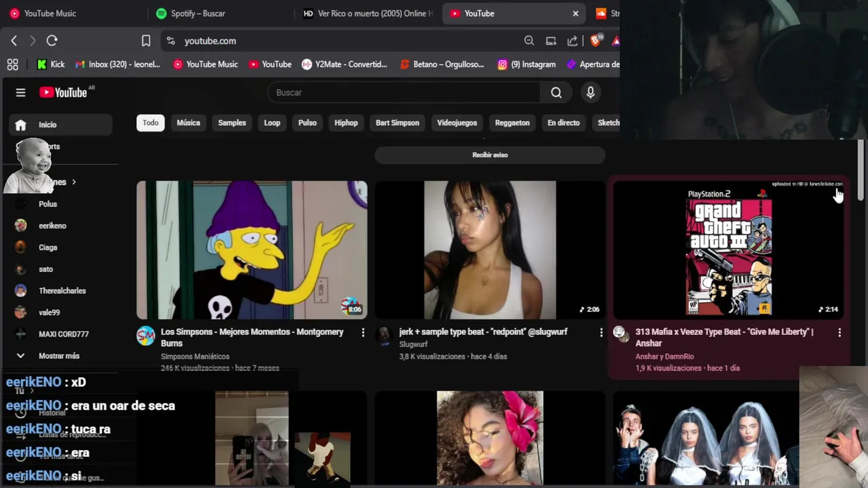Viewport: 868px width, 488px height.
Task: Play the brides group video thumbnail
Action: pyautogui.click(x=706, y=438)
